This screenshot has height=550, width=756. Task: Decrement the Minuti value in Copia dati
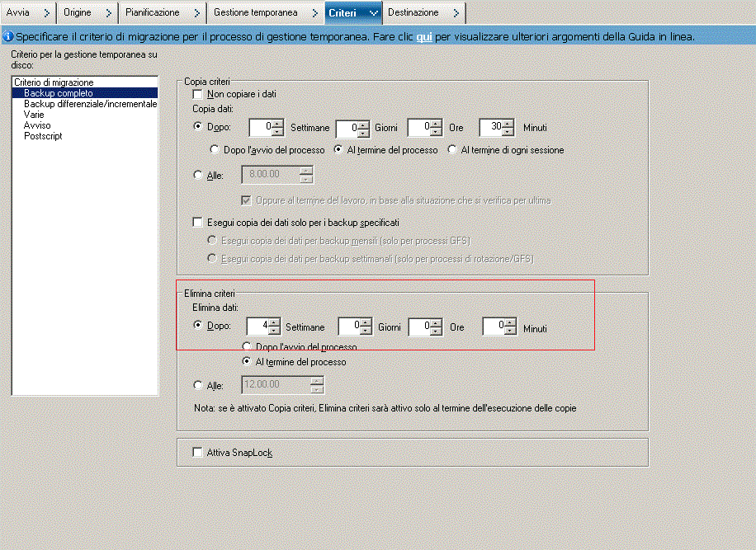pyautogui.click(x=508, y=132)
